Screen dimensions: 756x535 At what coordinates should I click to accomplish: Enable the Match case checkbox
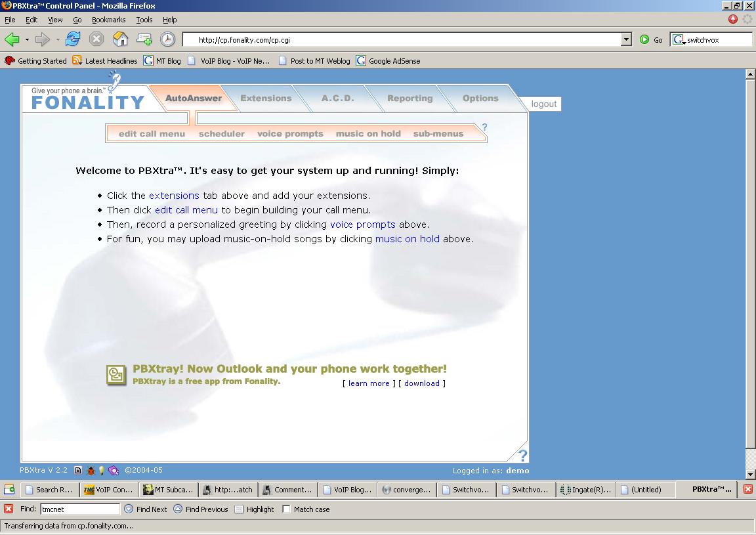tap(286, 509)
